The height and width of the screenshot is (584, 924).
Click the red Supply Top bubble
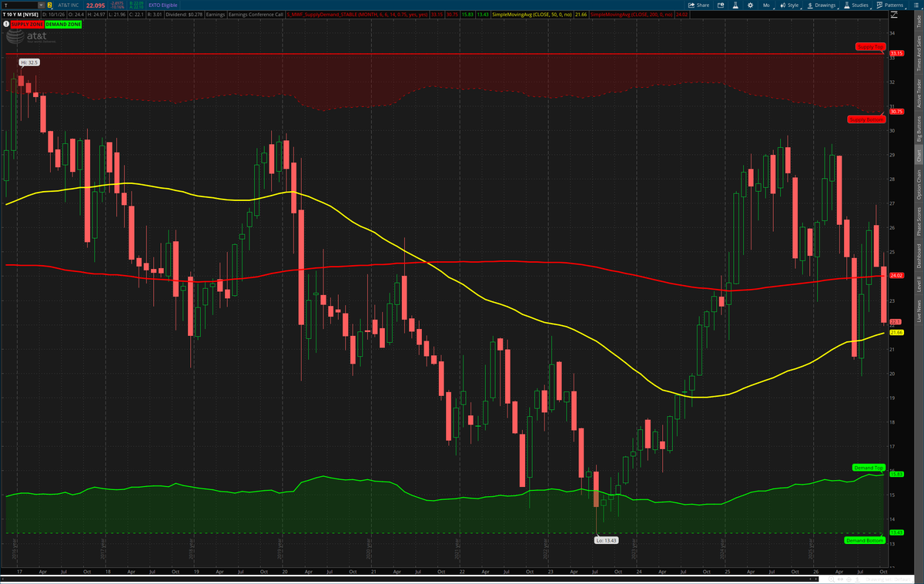[x=871, y=47]
